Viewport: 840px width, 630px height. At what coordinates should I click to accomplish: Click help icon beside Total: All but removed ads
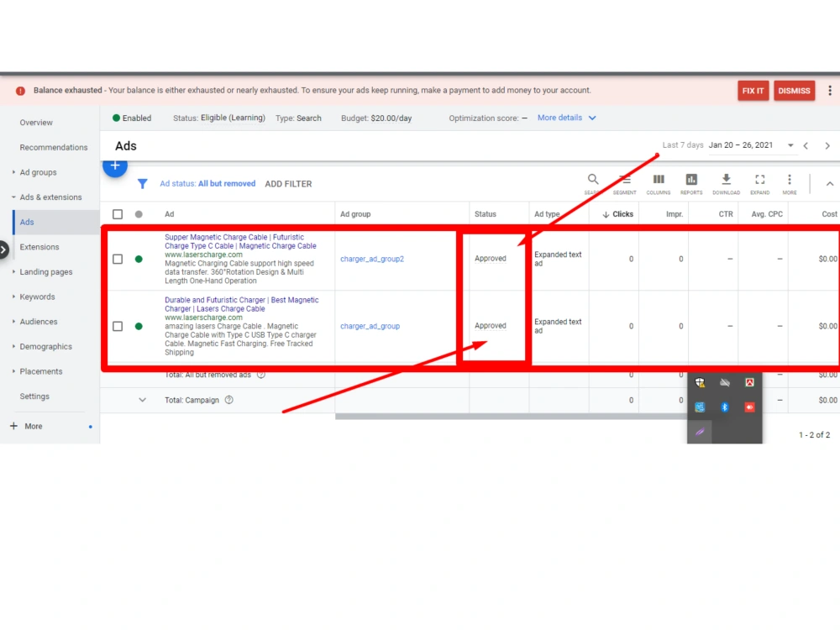pos(261,375)
